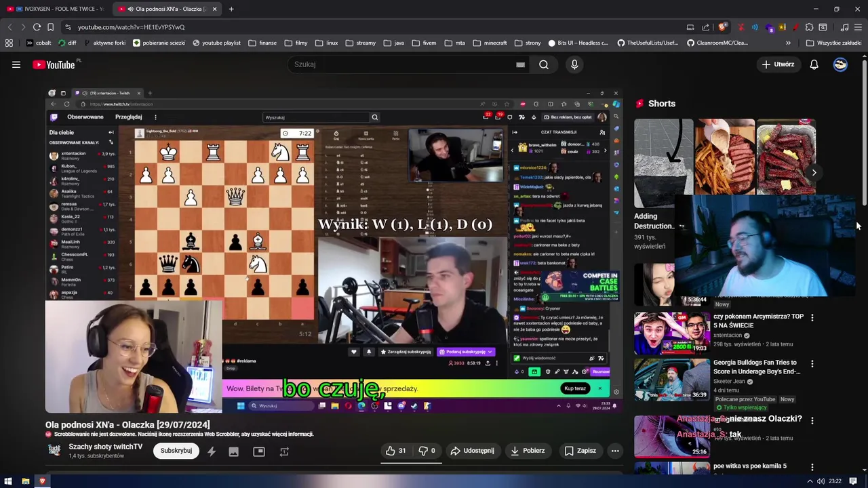Viewport: 868px width, 488px height.
Task: Download the video via Pobierz
Action: (x=528, y=451)
